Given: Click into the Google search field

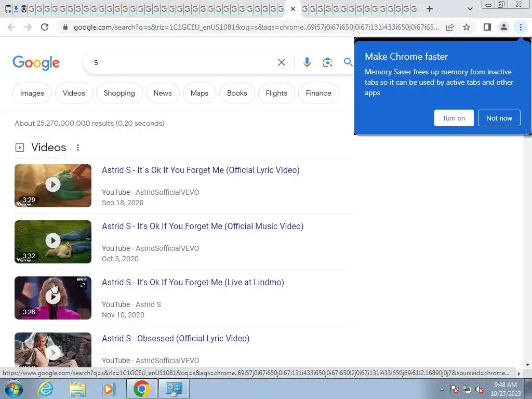Looking at the screenshot, I should pyautogui.click(x=183, y=62).
